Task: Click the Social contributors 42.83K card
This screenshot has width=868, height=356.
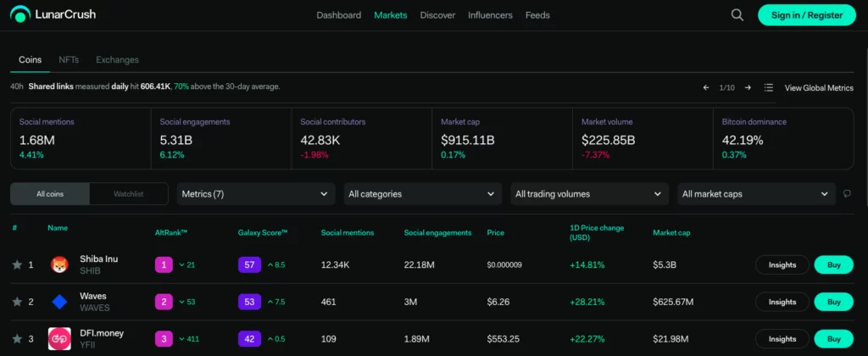Action: click(362, 138)
